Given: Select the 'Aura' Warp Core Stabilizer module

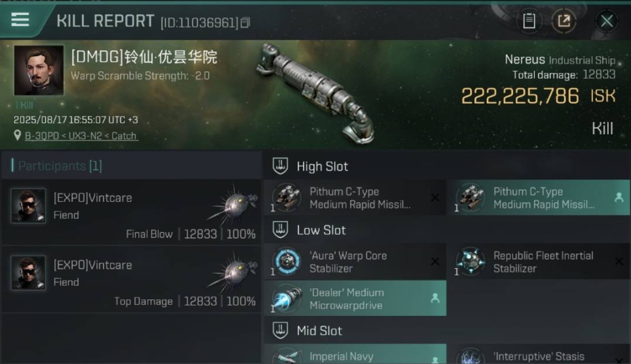Looking at the screenshot, I should tap(355, 262).
